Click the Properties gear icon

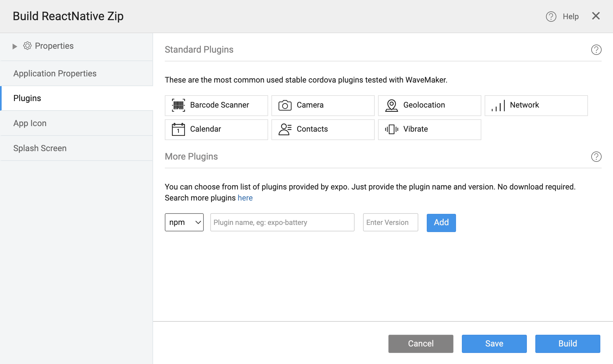click(x=27, y=46)
